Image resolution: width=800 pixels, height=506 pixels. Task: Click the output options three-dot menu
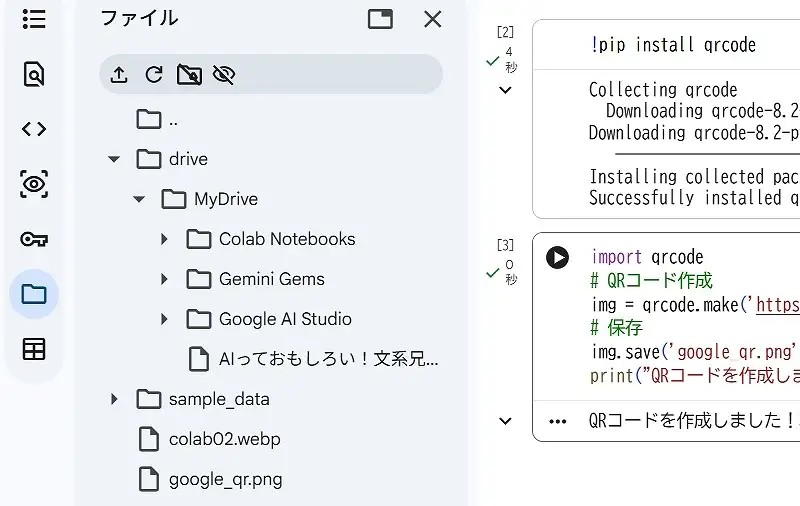[x=558, y=421]
